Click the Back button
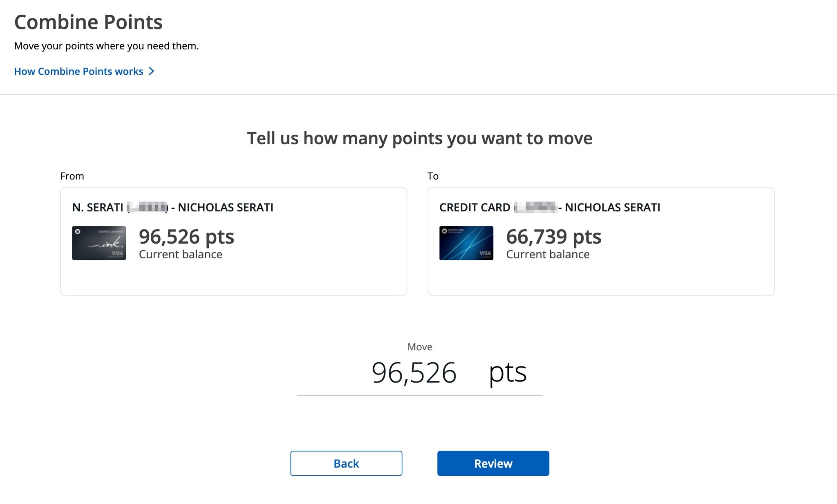Screen dimensions: 837x504 (346, 463)
